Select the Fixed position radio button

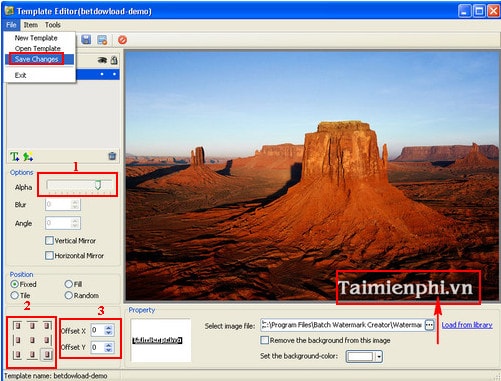point(14,284)
